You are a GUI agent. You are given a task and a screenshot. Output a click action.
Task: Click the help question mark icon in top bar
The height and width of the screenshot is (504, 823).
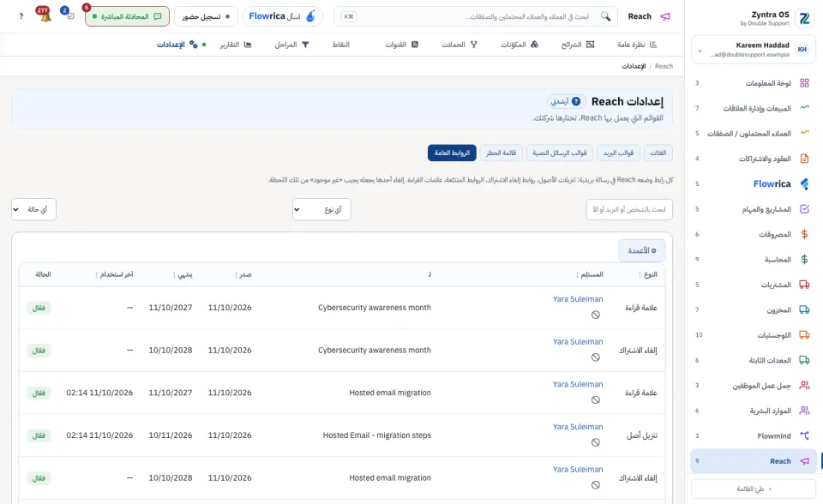(21, 16)
